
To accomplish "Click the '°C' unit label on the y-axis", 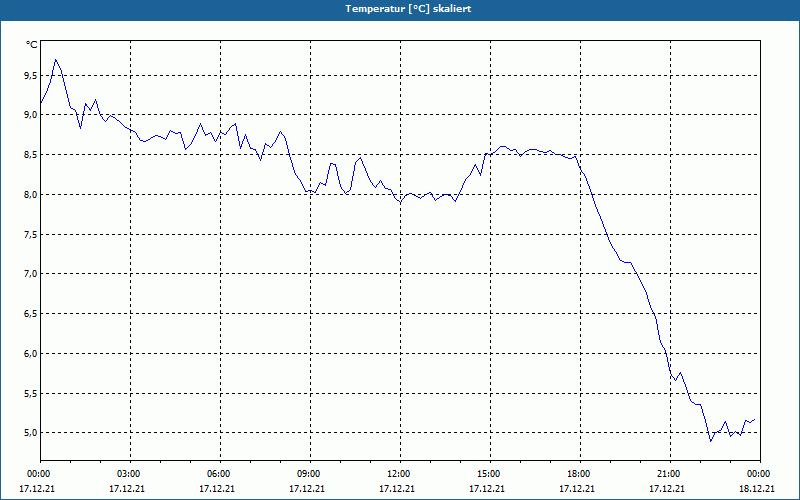I will coord(32,45).
